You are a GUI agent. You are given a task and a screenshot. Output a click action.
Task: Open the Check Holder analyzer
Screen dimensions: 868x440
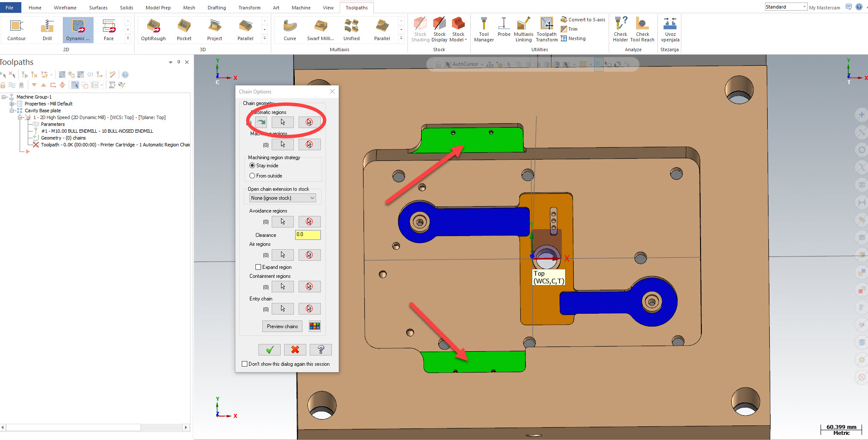620,29
